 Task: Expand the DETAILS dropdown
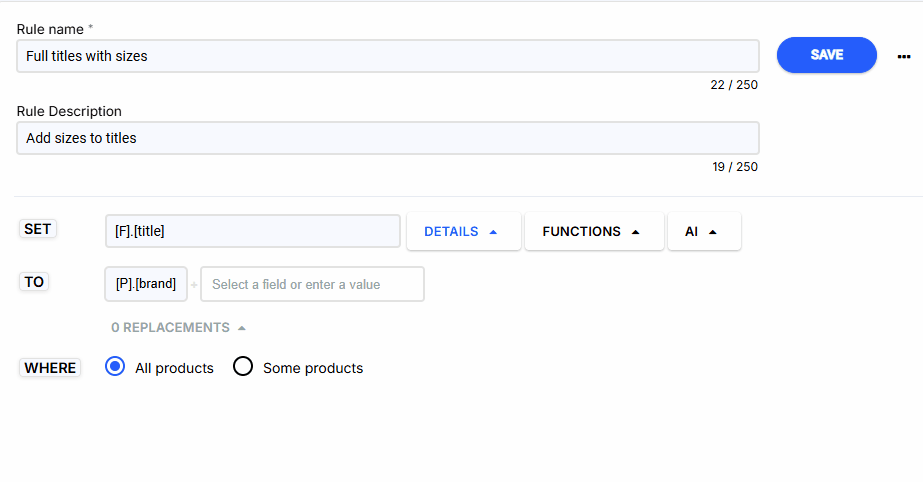(x=463, y=231)
